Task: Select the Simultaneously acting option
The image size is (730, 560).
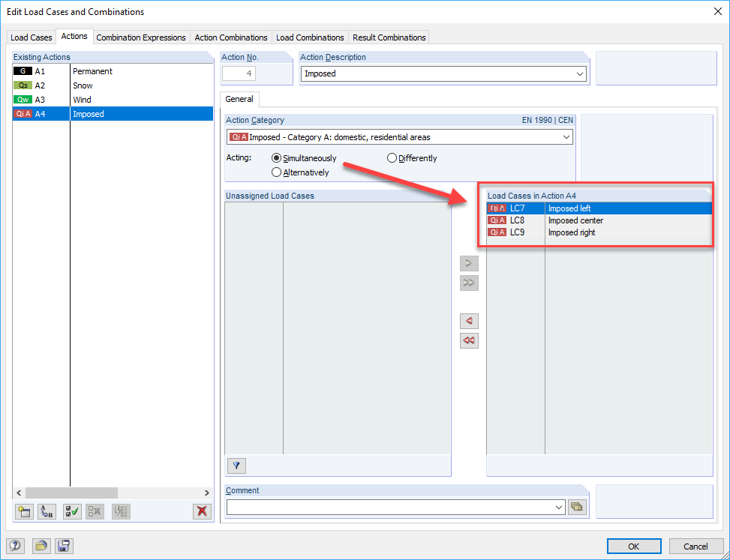Action: click(x=276, y=158)
